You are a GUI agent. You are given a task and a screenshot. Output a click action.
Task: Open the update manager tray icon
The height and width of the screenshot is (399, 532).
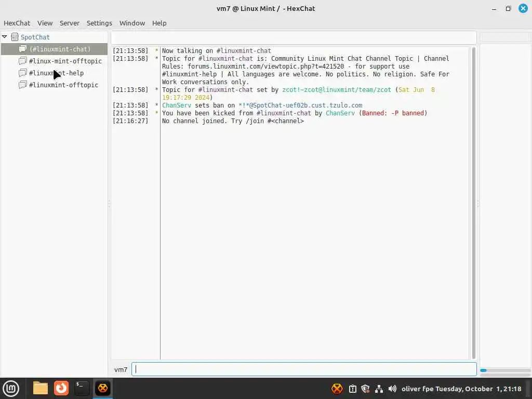(353, 389)
